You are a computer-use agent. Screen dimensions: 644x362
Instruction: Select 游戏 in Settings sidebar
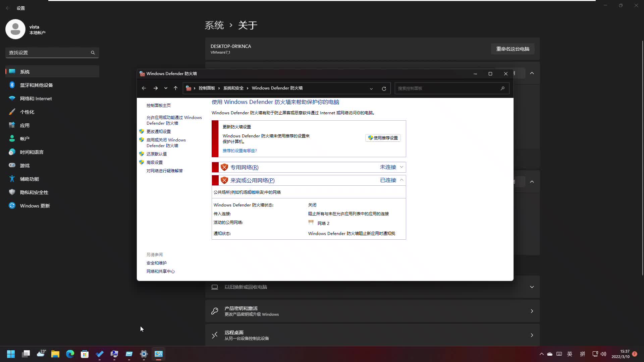[52, 166]
